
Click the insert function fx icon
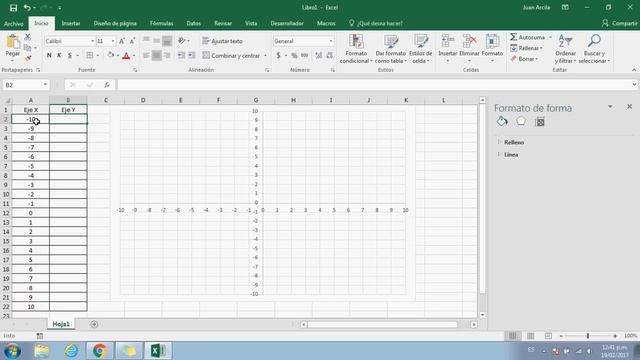[107, 85]
